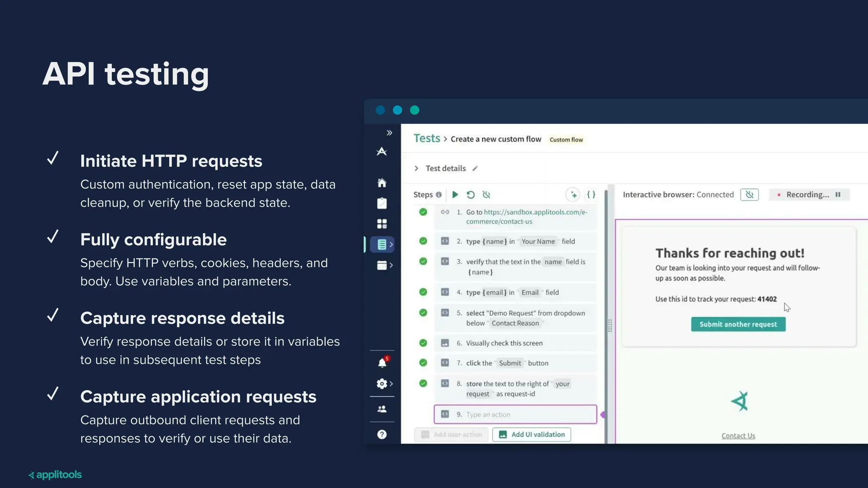
Task: Click the disconnect plug icon in the Steps toolbar
Action: point(487,195)
